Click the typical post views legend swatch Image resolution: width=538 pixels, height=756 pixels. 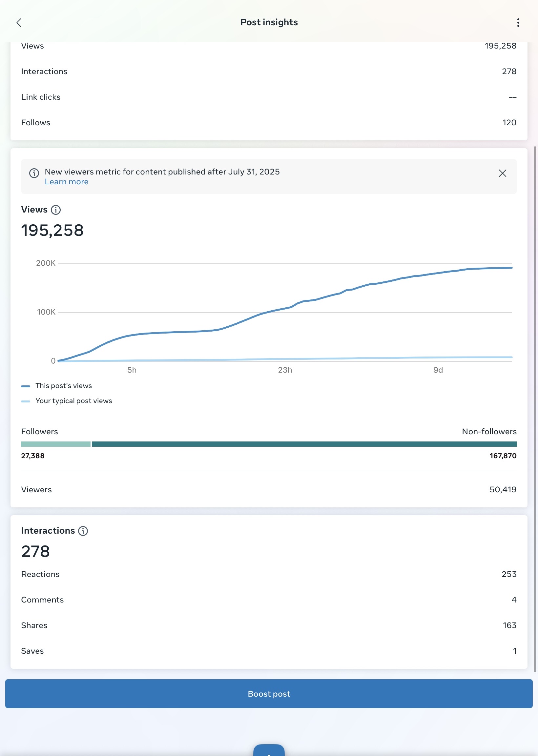pos(26,401)
